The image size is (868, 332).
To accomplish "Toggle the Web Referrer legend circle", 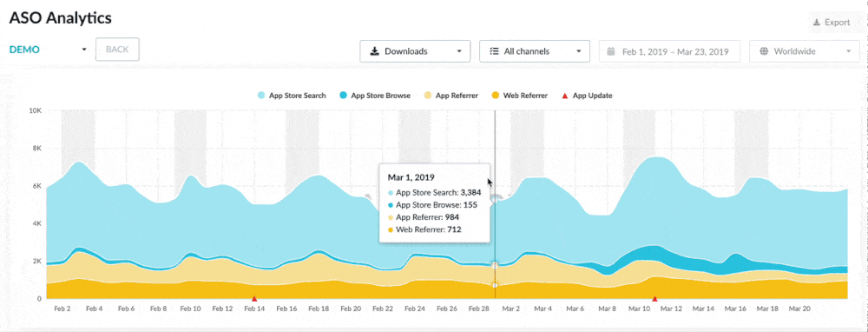I will tap(496, 96).
